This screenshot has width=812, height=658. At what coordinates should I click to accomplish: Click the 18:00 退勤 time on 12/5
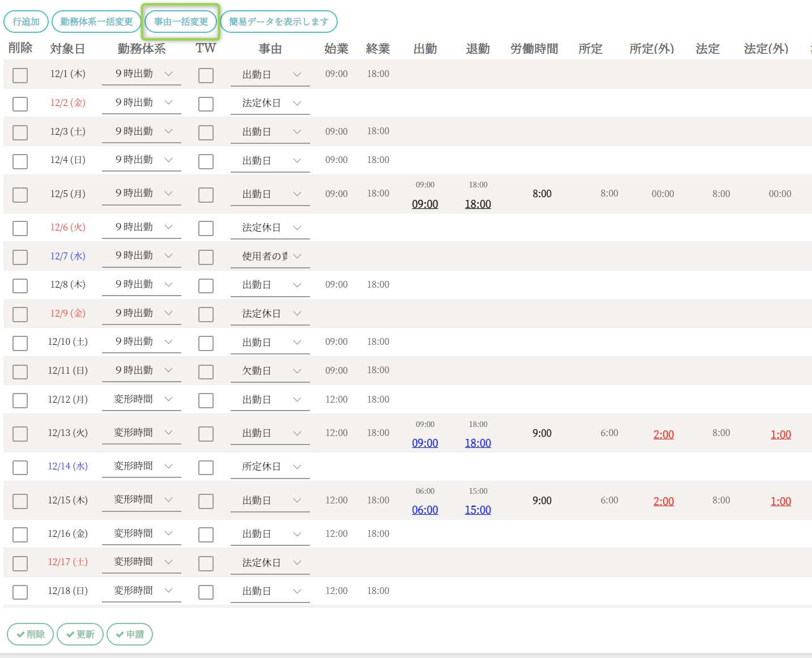pos(478,204)
